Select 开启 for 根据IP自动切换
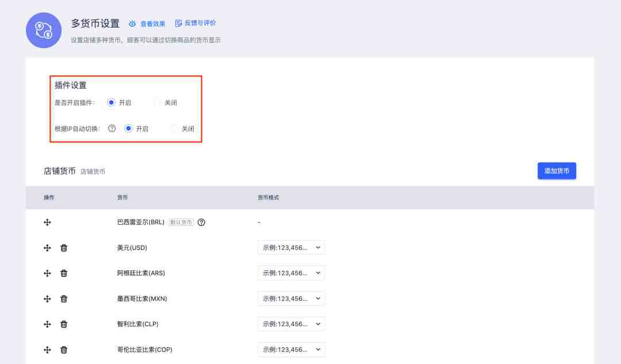Screen dimensions: 621x364 [128, 128]
